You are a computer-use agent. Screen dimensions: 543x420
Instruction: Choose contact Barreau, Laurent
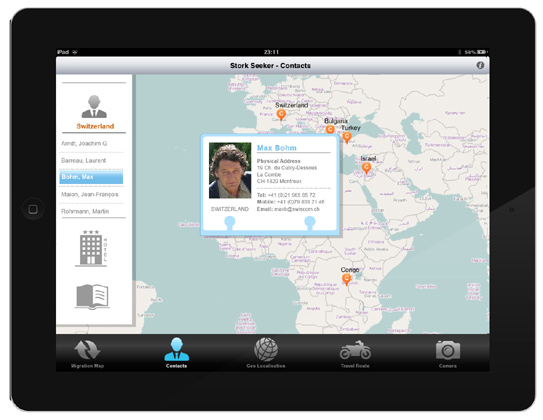coord(92,160)
